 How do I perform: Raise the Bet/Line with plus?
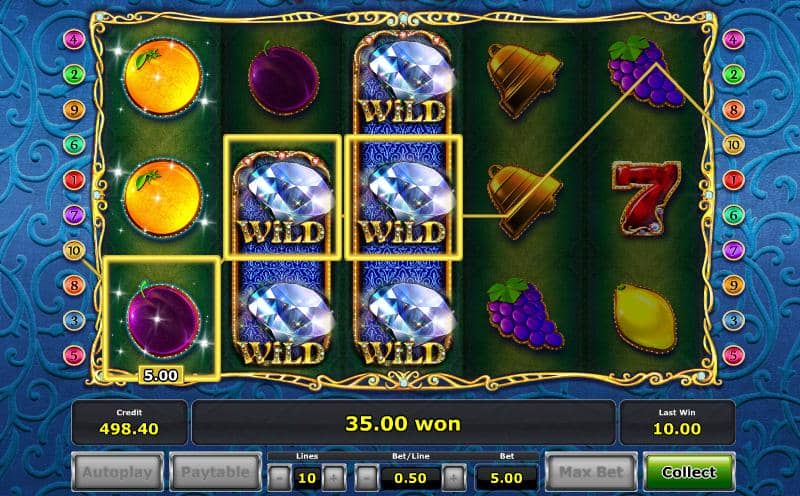pos(454,478)
